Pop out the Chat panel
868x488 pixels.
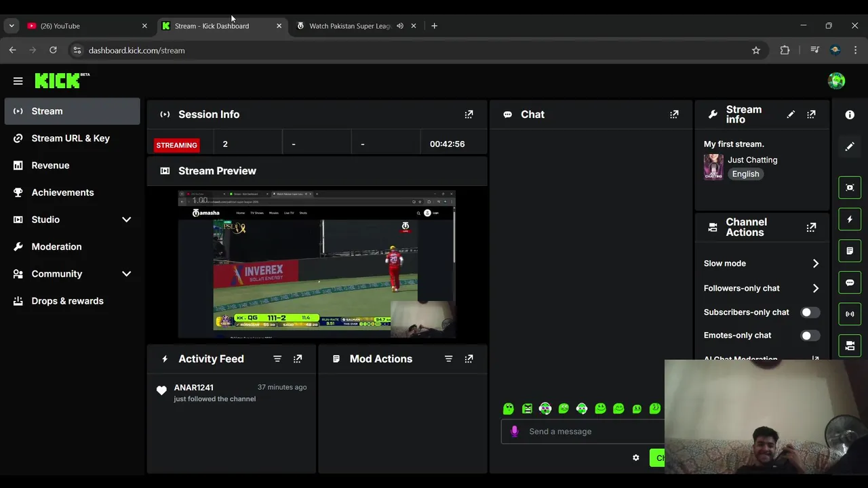pyautogui.click(x=674, y=115)
